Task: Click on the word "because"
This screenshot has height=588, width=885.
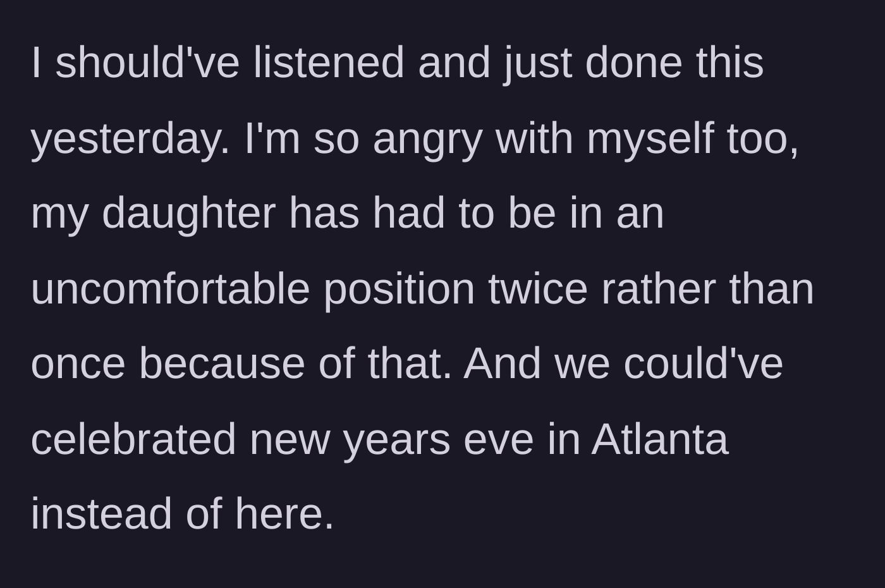Action: tap(221, 364)
